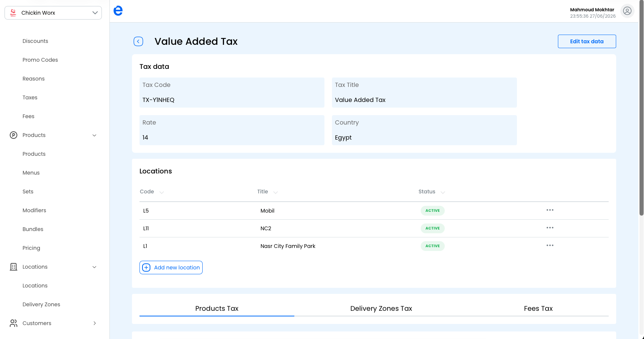This screenshot has width=644, height=339.
Task: Open the user profile avatar icon
Action: (x=627, y=11)
